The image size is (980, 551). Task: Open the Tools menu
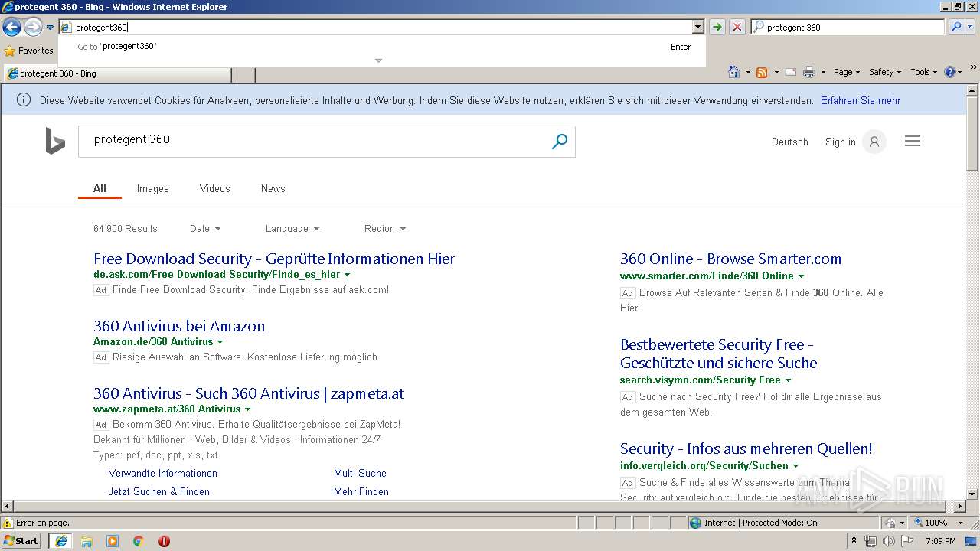[923, 72]
